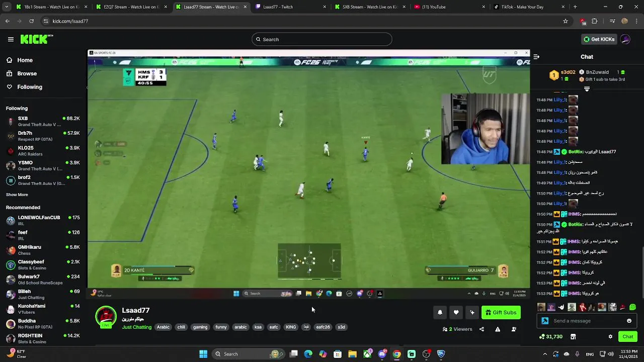The height and width of the screenshot is (362, 644).
Task: Click the gavel icon in message box
Action: pyautogui.click(x=545, y=321)
